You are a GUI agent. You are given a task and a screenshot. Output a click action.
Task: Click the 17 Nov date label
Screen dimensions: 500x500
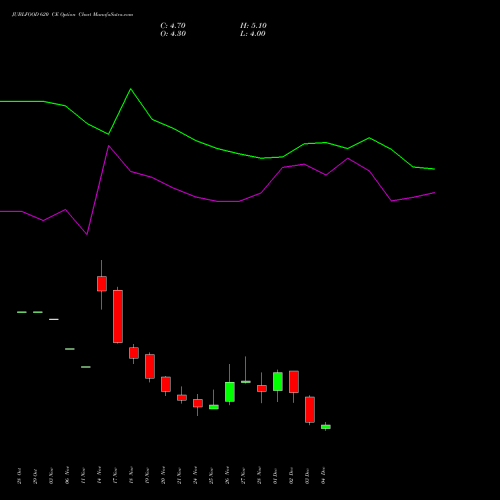pyautogui.click(x=115, y=476)
